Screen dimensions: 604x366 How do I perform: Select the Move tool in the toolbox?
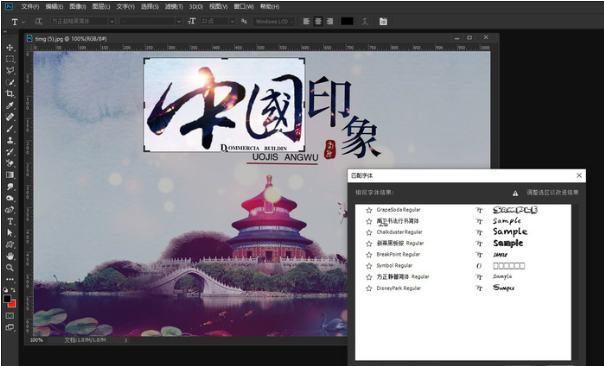click(10, 48)
